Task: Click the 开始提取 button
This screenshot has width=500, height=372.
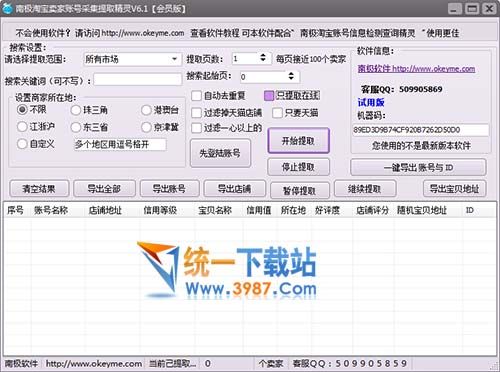Action: pyautogui.click(x=298, y=141)
